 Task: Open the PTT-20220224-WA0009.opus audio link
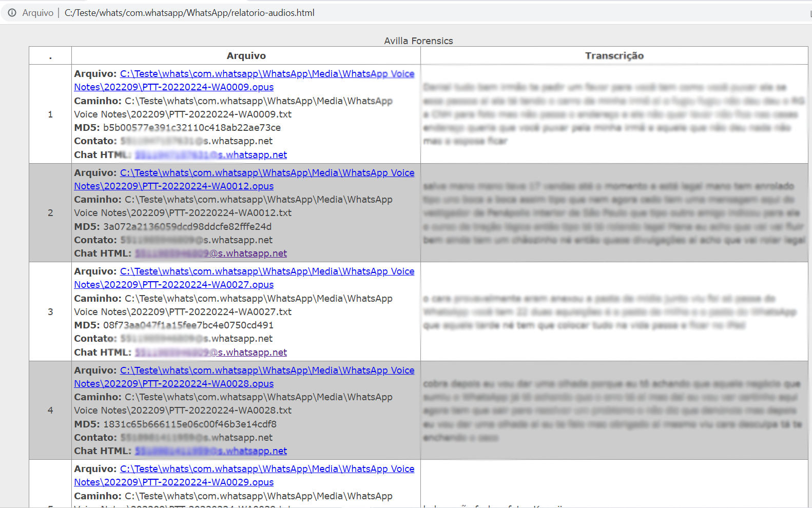pos(244,81)
